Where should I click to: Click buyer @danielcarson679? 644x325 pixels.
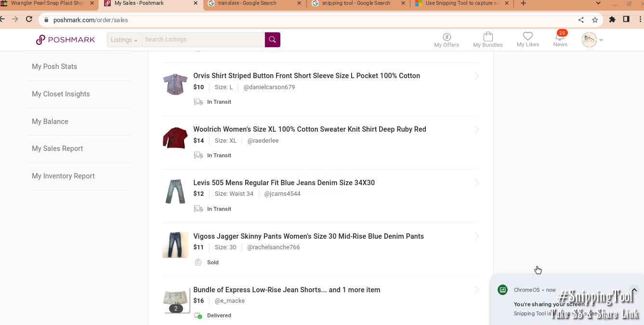(269, 87)
